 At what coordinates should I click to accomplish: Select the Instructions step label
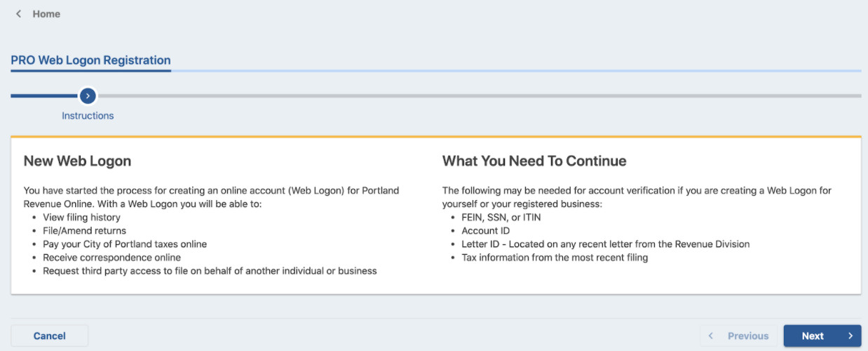pyautogui.click(x=88, y=116)
